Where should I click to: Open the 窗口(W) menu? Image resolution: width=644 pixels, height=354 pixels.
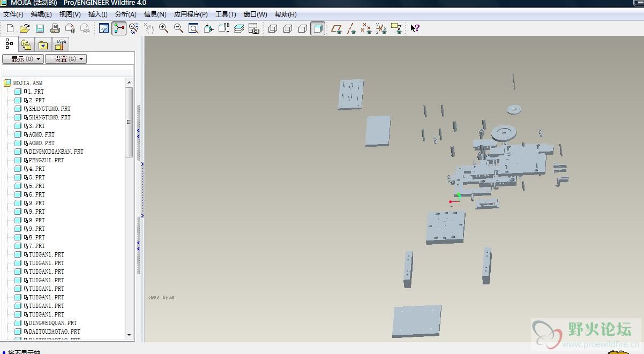[x=255, y=14]
